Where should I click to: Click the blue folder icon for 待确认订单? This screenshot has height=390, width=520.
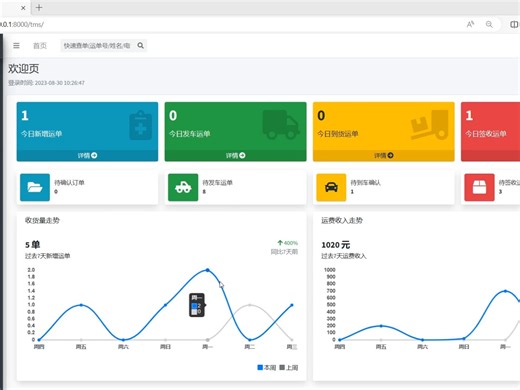[35, 187]
